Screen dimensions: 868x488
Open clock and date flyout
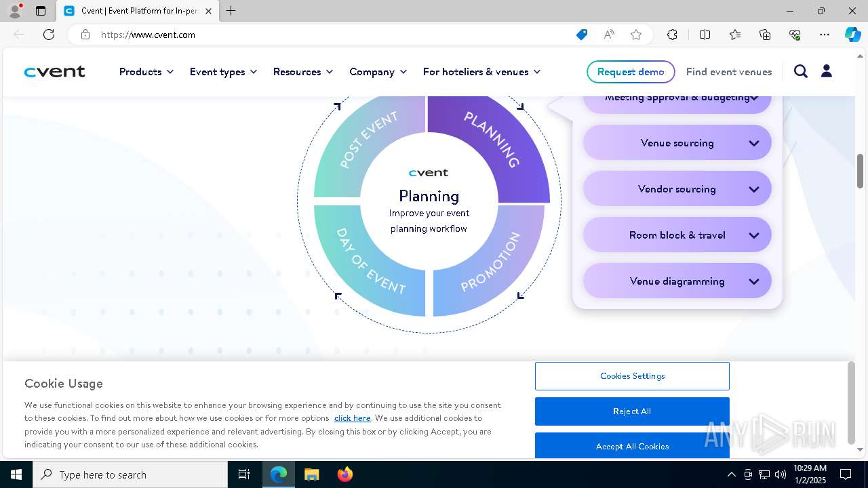click(x=810, y=474)
